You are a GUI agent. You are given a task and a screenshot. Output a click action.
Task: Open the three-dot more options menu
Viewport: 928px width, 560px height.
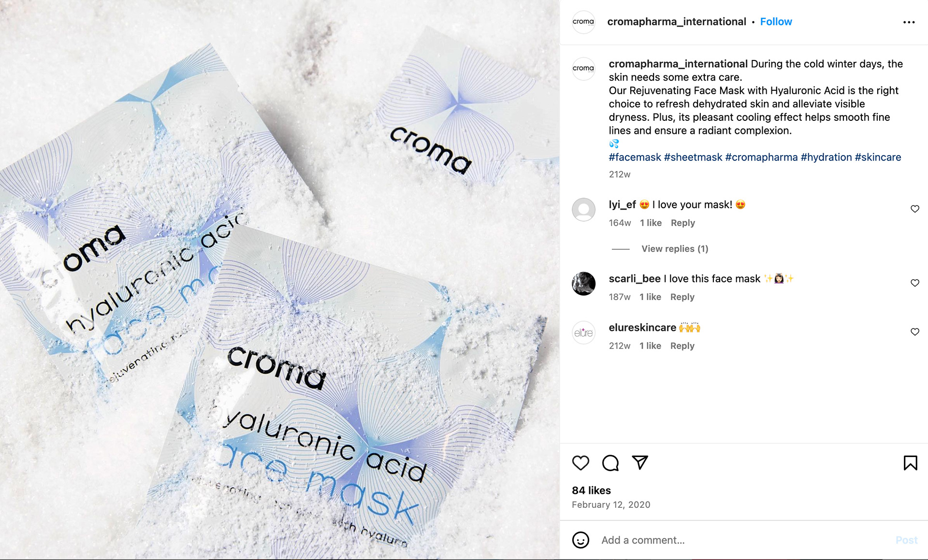pyautogui.click(x=909, y=22)
